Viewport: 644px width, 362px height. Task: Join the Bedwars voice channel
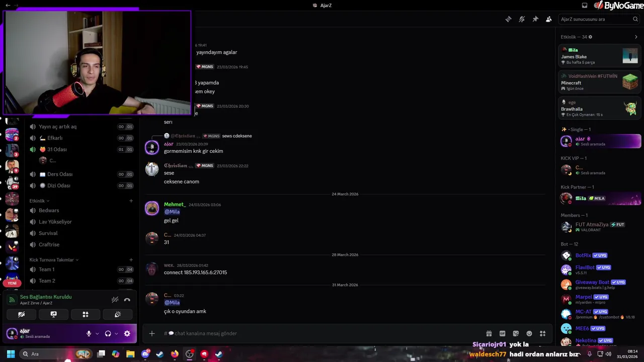tap(80, 210)
